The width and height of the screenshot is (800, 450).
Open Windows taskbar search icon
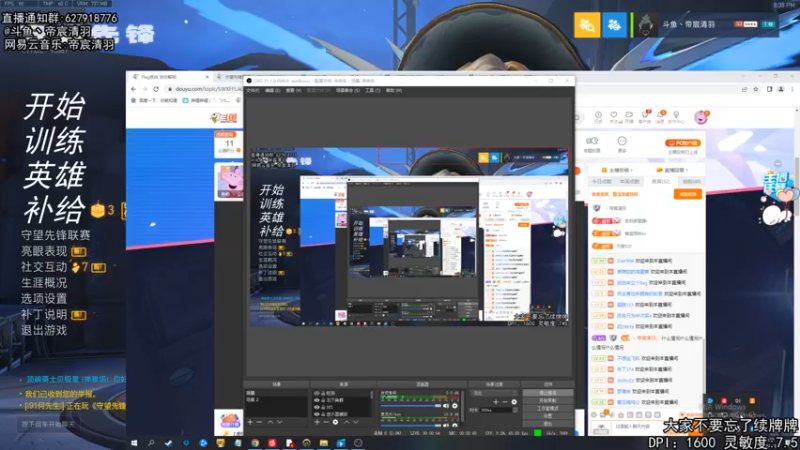(151, 443)
